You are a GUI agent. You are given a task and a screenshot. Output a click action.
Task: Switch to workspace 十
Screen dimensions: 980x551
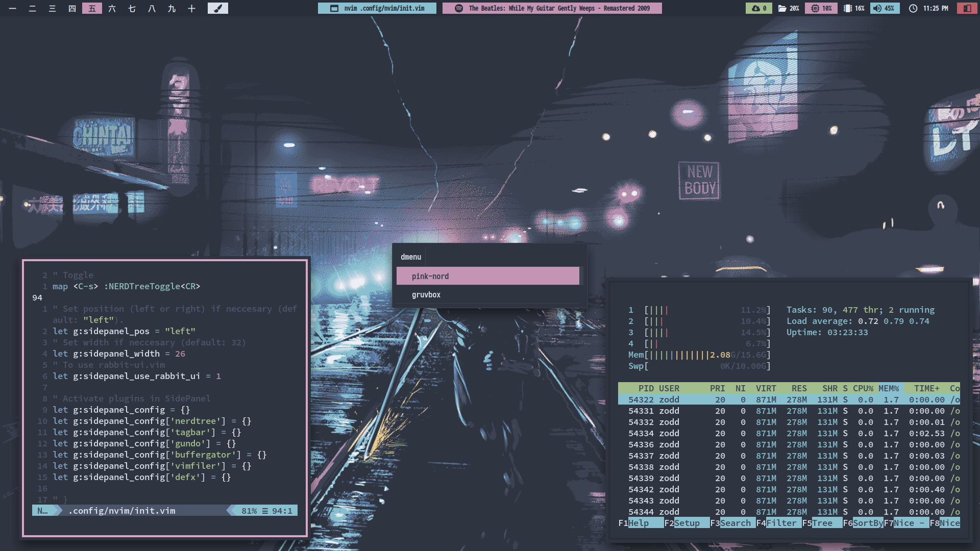191,8
